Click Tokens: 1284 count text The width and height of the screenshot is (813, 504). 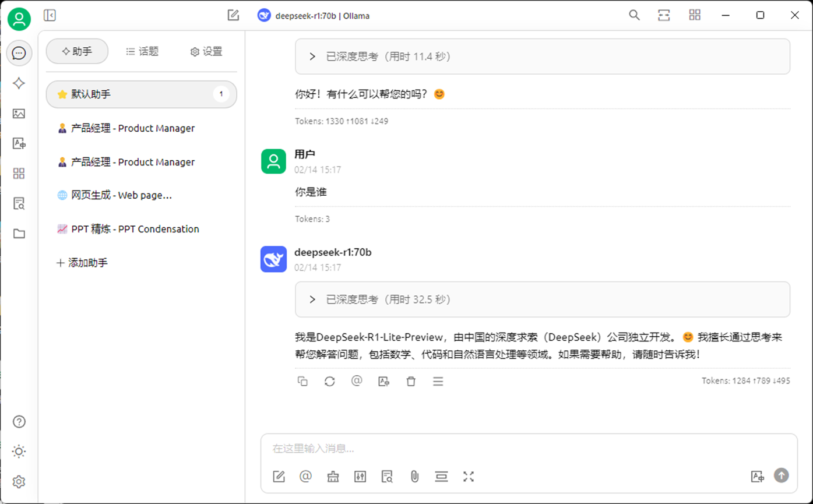pos(746,380)
